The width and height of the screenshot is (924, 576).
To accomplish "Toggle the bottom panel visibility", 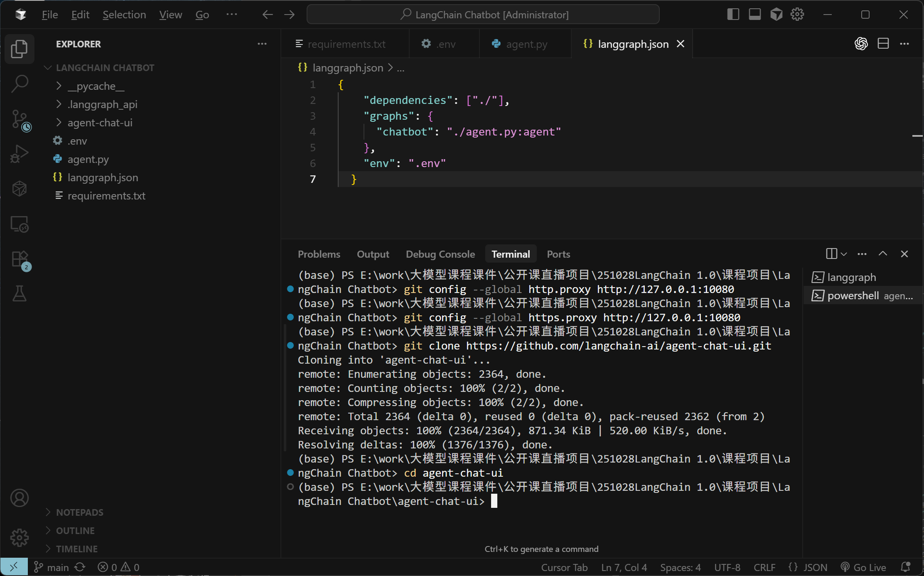I will (x=755, y=15).
